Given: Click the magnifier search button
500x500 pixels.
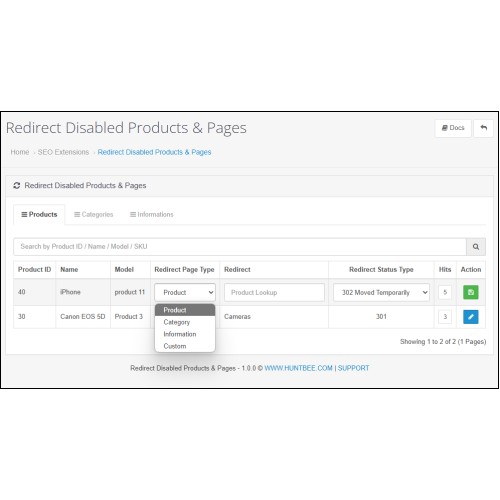Looking at the screenshot, I should [x=476, y=247].
